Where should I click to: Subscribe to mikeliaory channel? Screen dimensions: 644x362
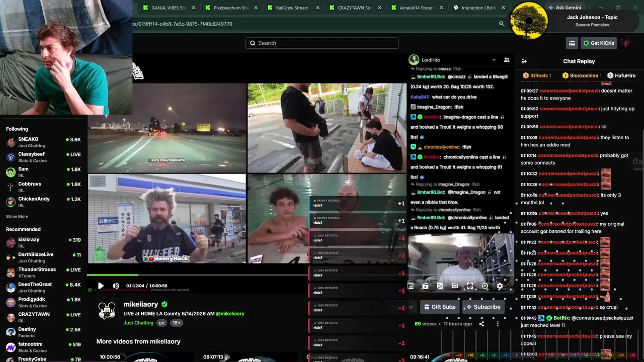(484, 307)
